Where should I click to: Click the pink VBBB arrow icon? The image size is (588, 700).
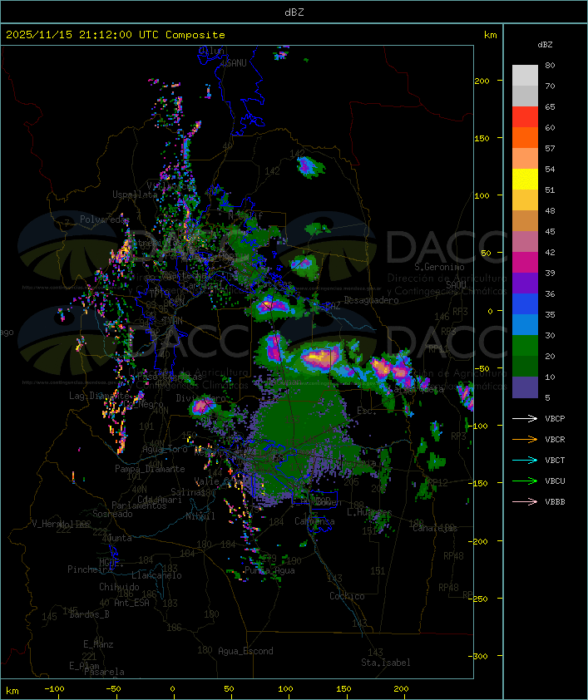525,501
